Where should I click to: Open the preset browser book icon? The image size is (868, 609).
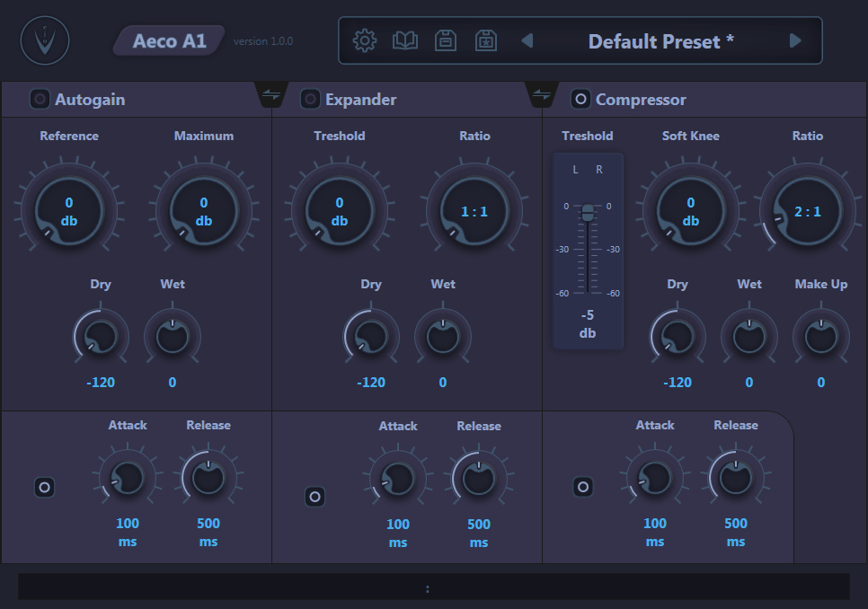tap(404, 40)
